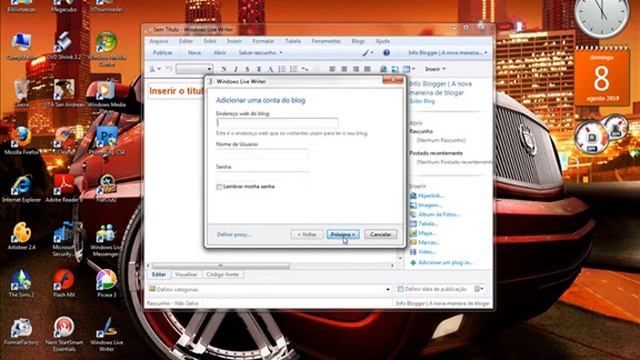The height and width of the screenshot is (360, 640).
Task: Open GTA San Andreas desktop icon
Action: (x=64, y=93)
